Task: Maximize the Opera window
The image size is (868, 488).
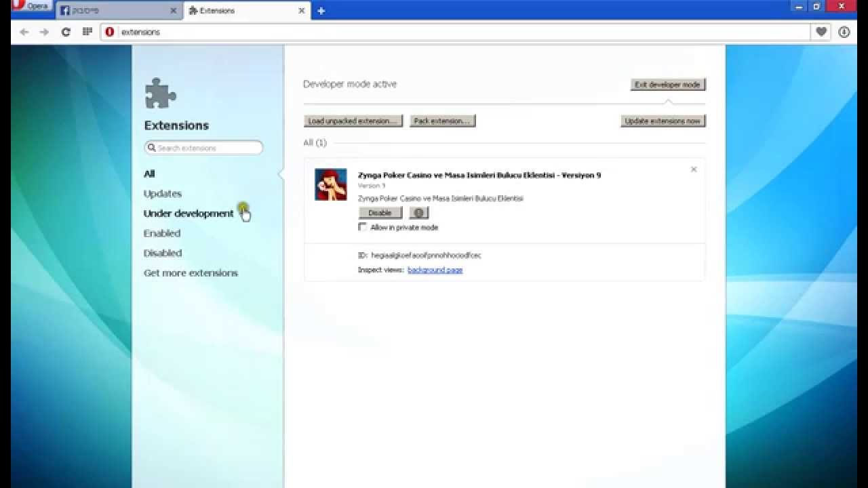Action: pyautogui.click(x=817, y=6)
